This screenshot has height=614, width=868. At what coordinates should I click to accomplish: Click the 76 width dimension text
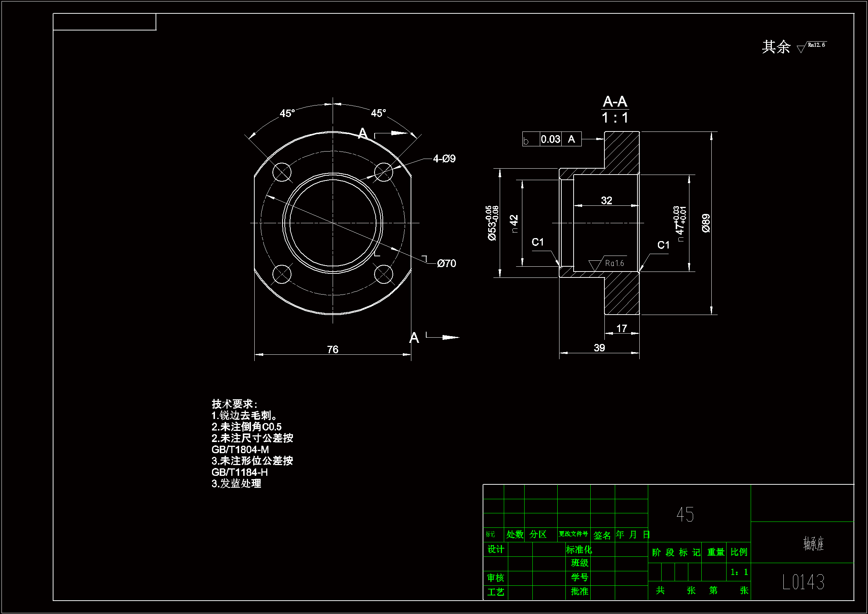point(333,349)
